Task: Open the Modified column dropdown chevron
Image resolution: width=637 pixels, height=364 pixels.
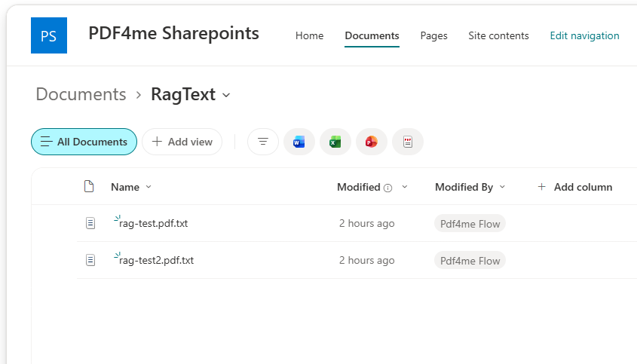Action: pyautogui.click(x=405, y=187)
